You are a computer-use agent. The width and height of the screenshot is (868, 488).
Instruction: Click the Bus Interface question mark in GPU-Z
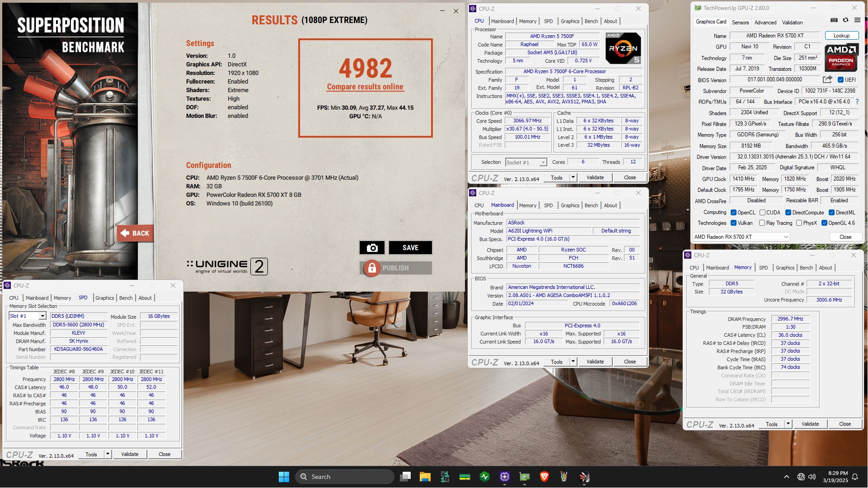[x=857, y=102]
